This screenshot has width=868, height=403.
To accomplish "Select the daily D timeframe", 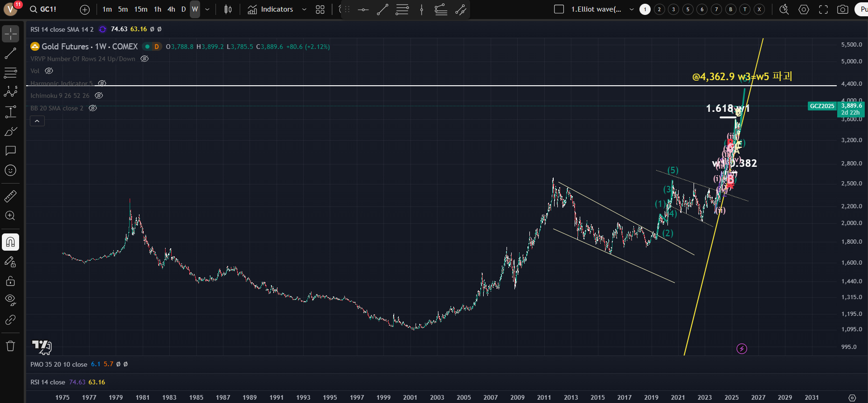I will [183, 9].
